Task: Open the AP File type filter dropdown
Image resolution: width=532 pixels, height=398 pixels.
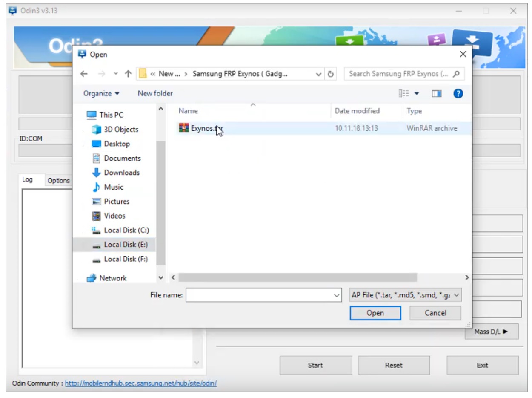Action: pyautogui.click(x=405, y=295)
